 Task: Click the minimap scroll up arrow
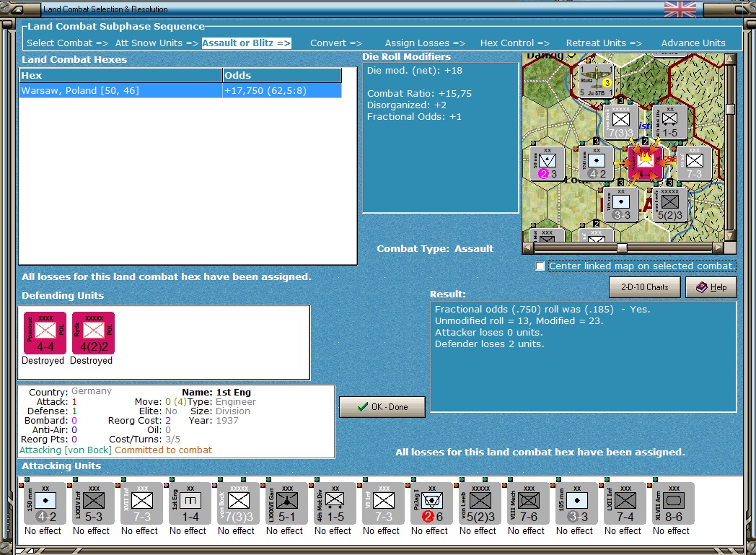[x=730, y=59]
